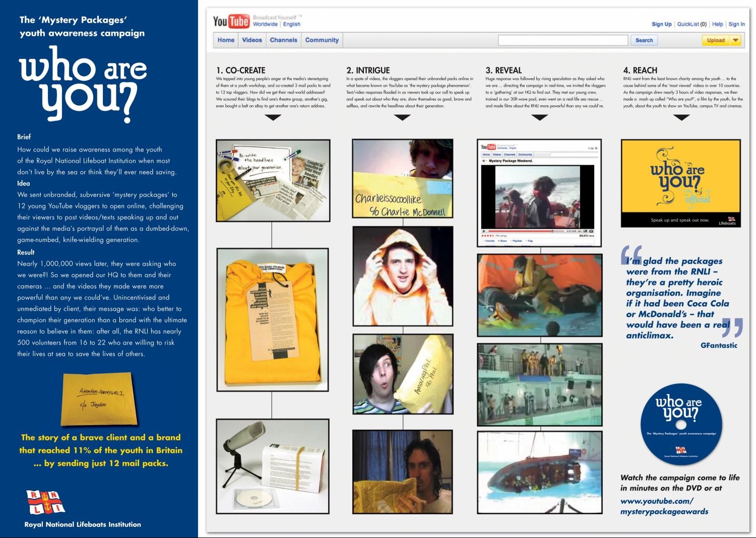The height and width of the screenshot is (538, 756).
Task: Open the English language link
Action: tap(292, 24)
